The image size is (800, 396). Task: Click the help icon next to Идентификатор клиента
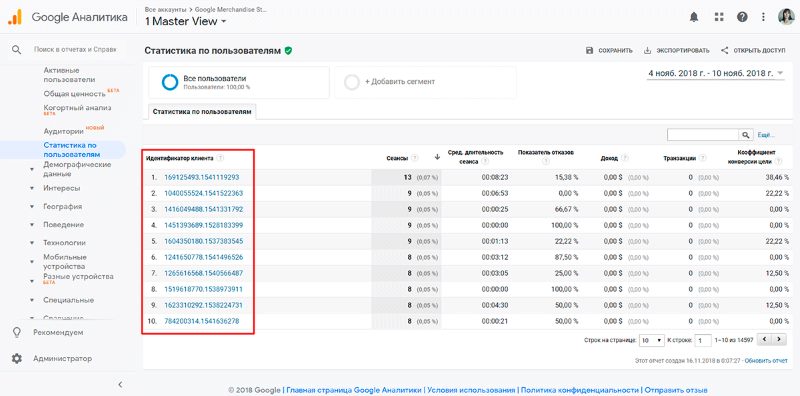coord(220,158)
